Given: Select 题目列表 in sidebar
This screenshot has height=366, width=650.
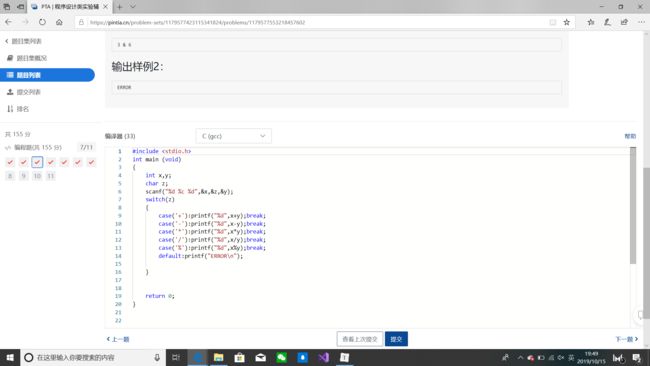Looking at the screenshot, I should click(47, 75).
